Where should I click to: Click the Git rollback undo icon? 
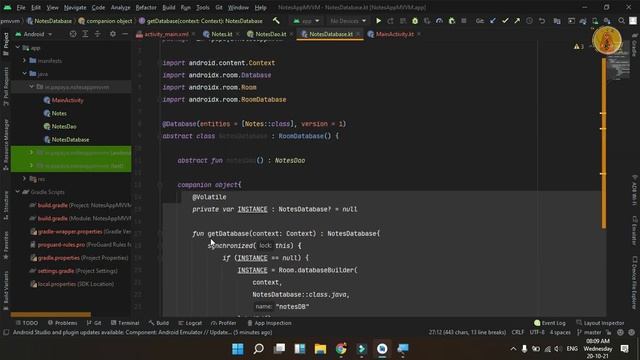[542, 21]
